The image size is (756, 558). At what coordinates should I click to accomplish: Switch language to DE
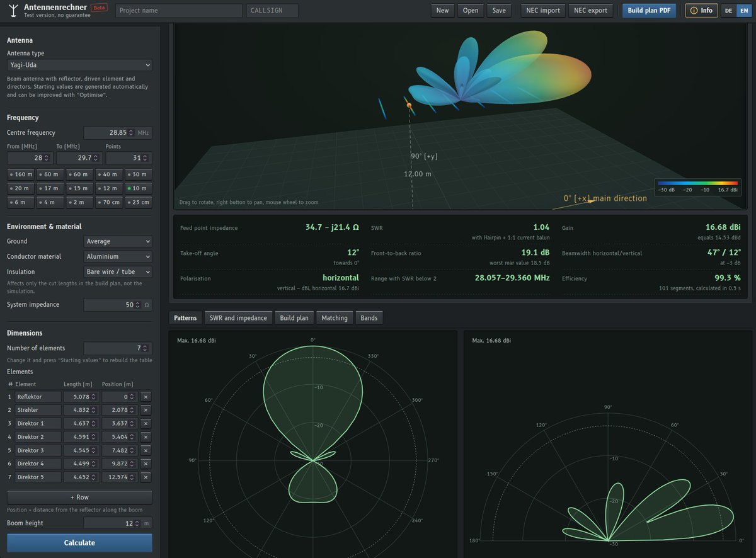728,11
